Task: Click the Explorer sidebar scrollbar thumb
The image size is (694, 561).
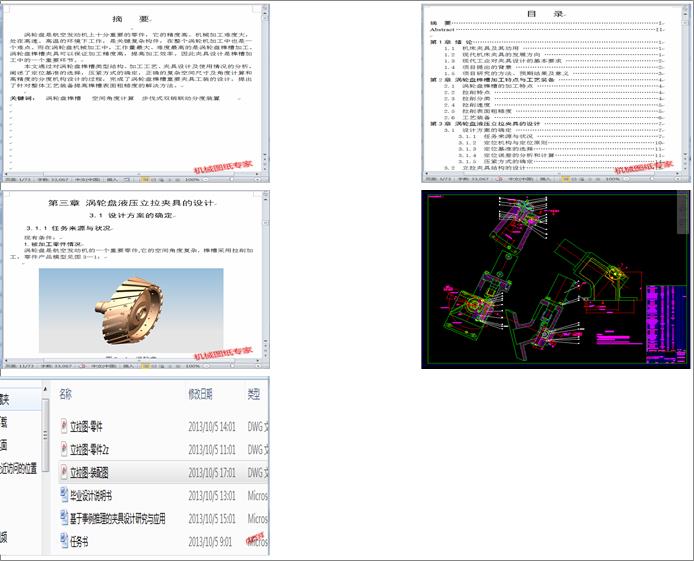Action: [x=45, y=435]
